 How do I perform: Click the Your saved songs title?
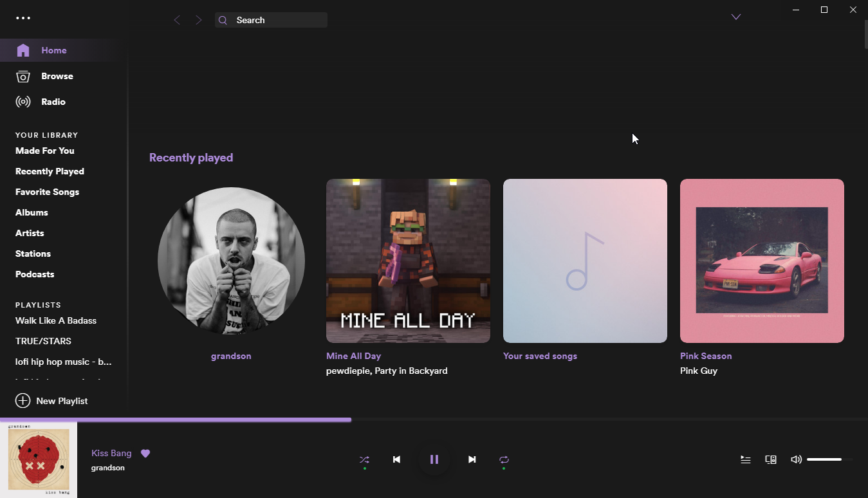click(x=540, y=356)
